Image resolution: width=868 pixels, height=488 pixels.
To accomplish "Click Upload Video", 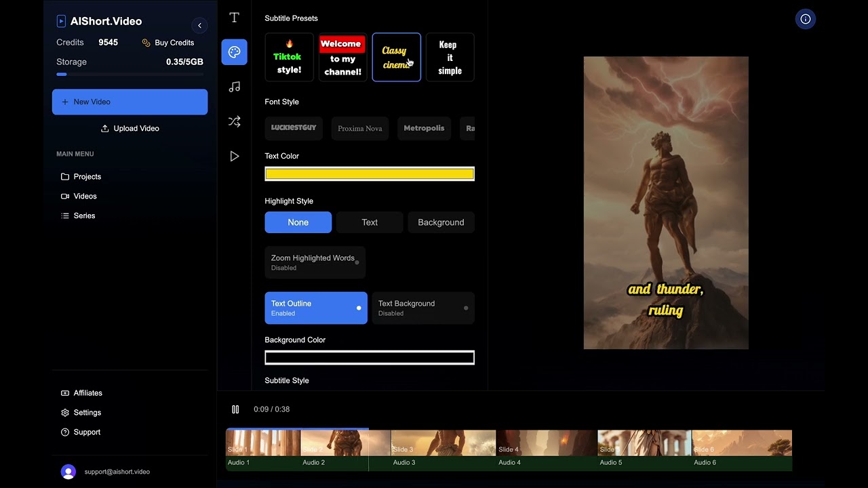I will pyautogui.click(x=130, y=128).
